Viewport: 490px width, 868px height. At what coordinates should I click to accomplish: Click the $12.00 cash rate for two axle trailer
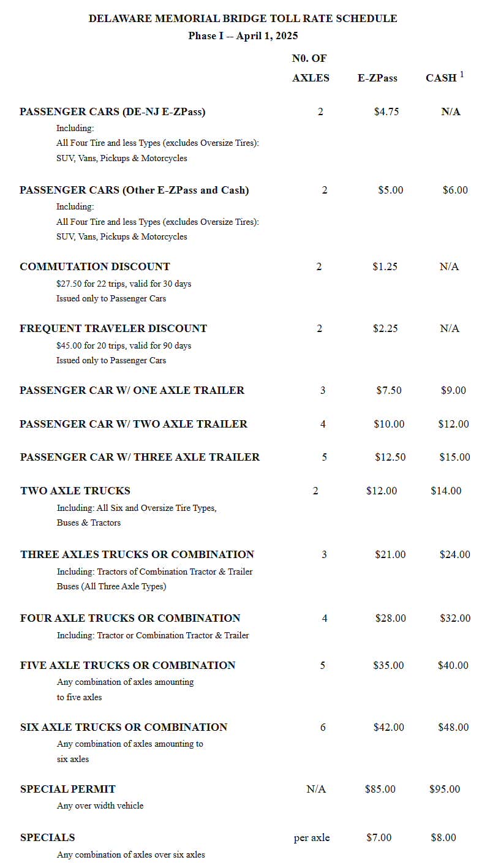click(x=454, y=424)
